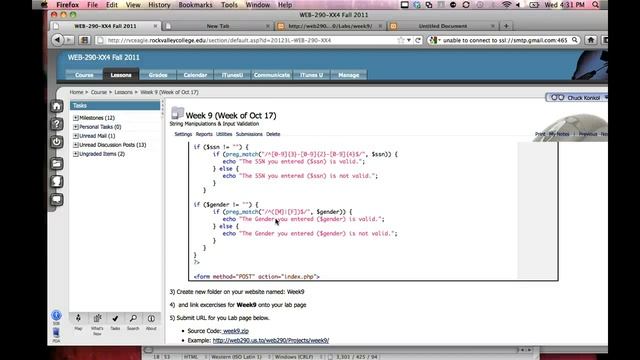The image size is (640, 360).
Task: Click the blue 508 accessibility icon
Action: coord(56,315)
